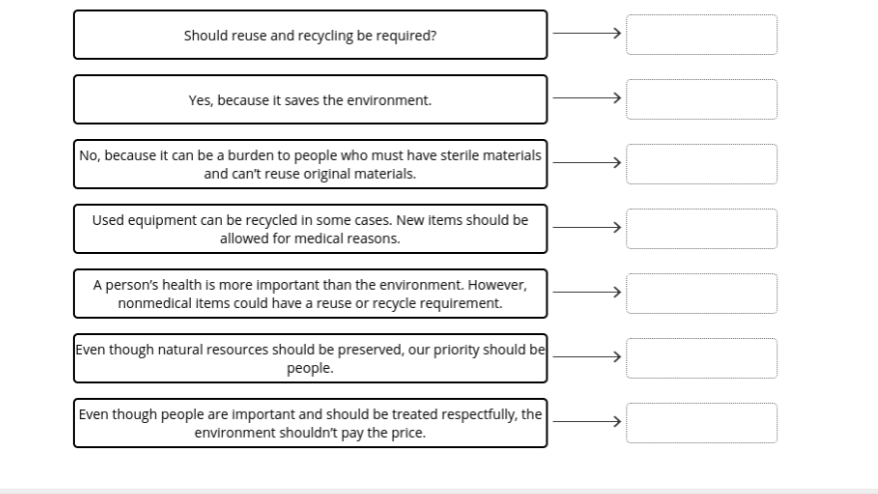Click arrow after 'our priority should be people'
The height and width of the screenshot is (494, 878).
point(587,357)
